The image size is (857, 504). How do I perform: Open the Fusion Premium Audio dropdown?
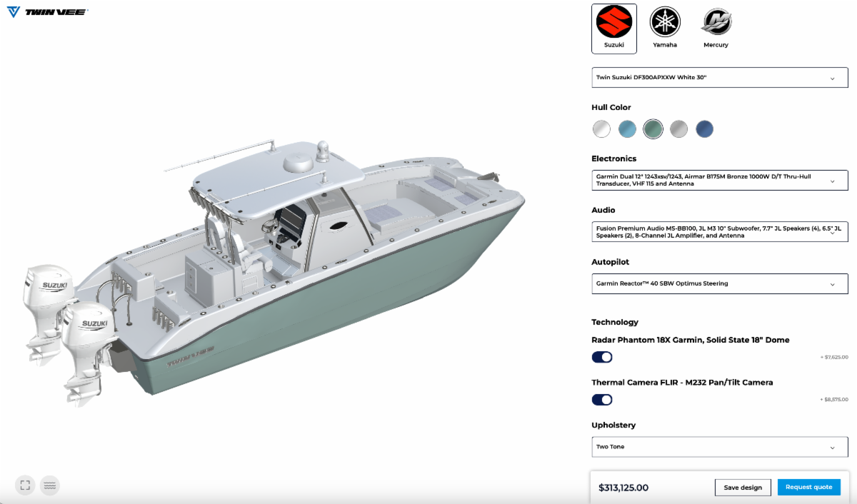(x=720, y=231)
